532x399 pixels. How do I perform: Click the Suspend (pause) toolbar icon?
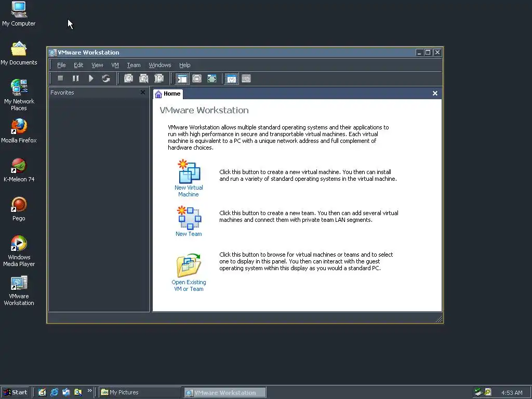[x=75, y=78]
